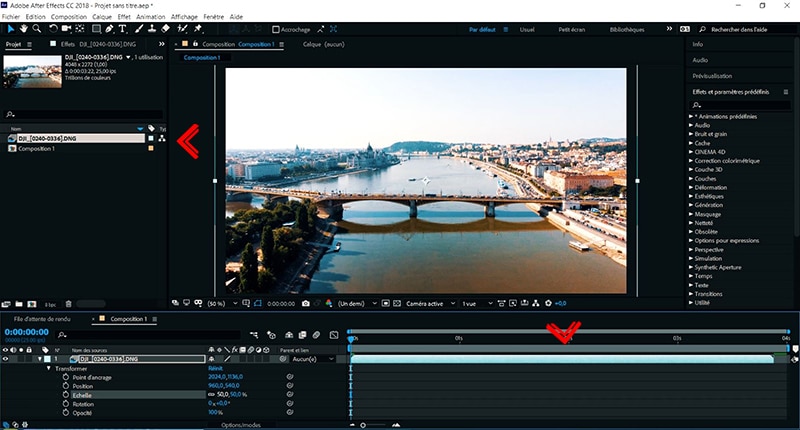Click the Opacité value 100 %
Image resolution: width=800 pixels, height=430 pixels.
coord(215,412)
